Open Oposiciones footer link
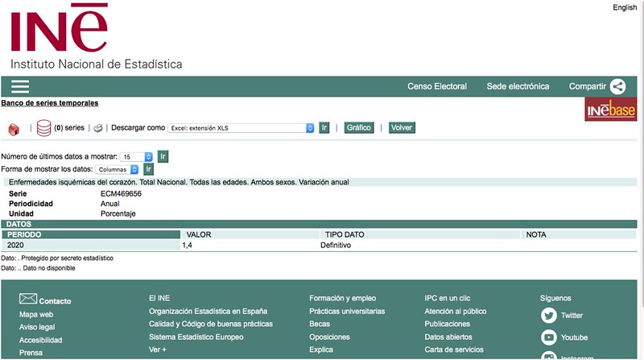The image size is (644, 360). [x=329, y=337]
